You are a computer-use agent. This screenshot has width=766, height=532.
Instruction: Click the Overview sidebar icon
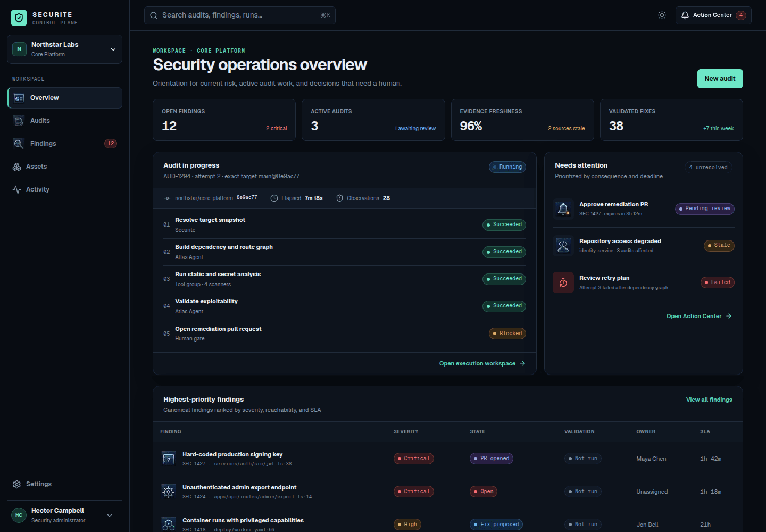[x=19, y=98]
